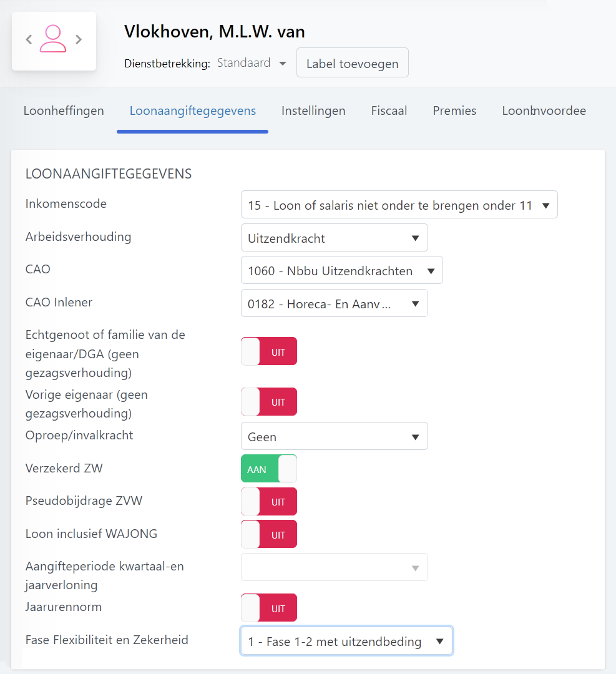Open the Dienstbetrekking Standaard dropdown
This screenshot has height=674, width=616.
point(252,63)
